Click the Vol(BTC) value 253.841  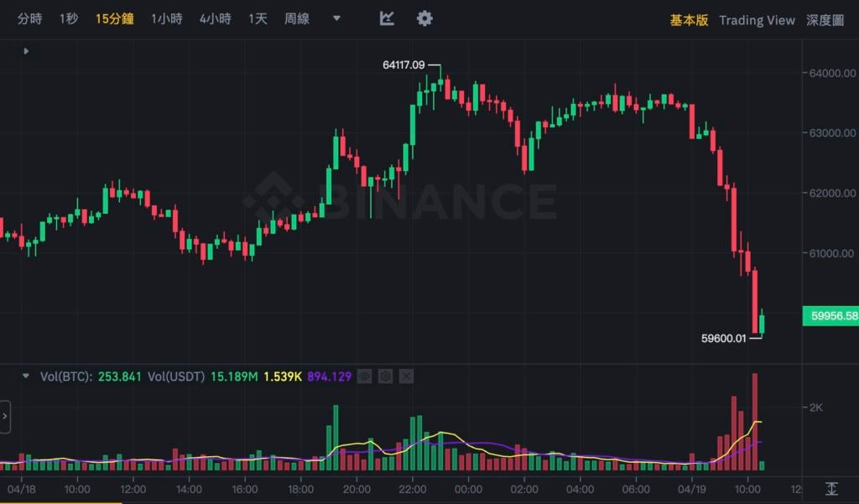(x=119, y=377)
